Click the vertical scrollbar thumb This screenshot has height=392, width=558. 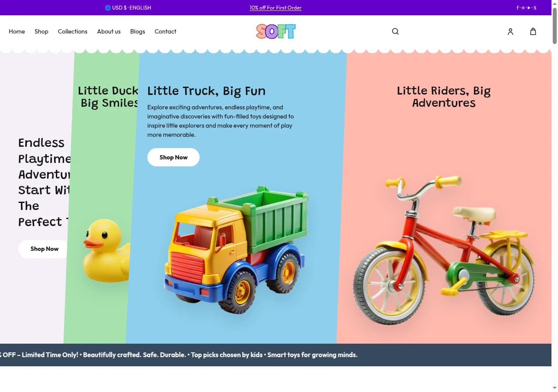[x=555, y=25]
